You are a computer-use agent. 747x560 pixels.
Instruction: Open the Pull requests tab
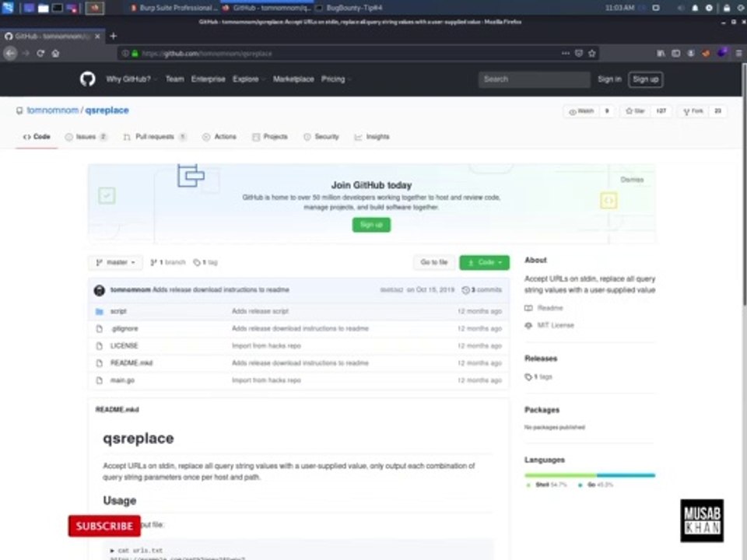[x=155, y=137]
